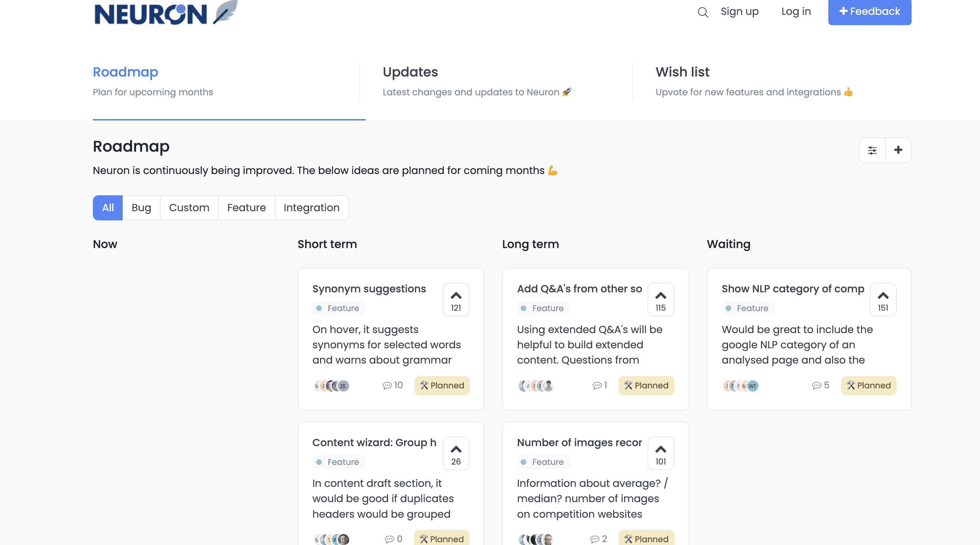Click the upvote arrow on Content wizard: Group h

click(x=457, y=449)
